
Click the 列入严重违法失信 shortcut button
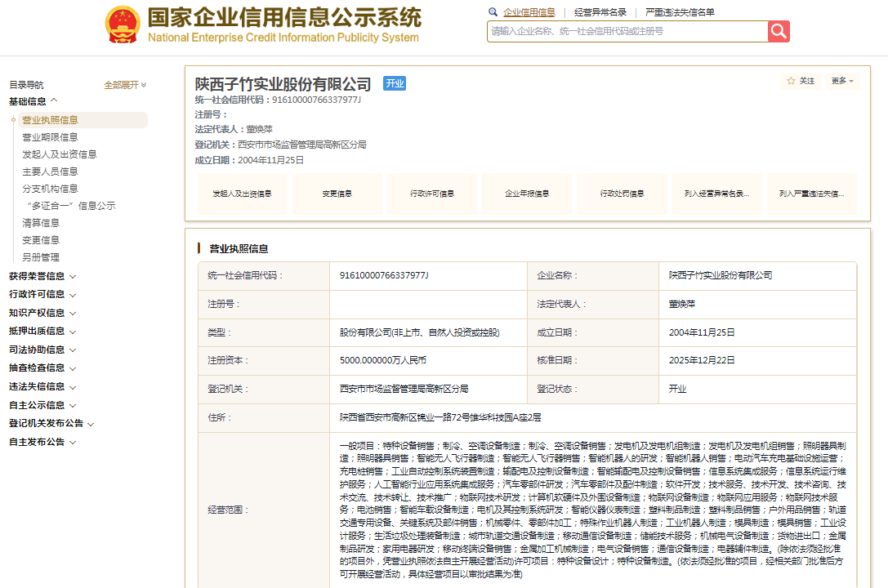click(812, 194)
